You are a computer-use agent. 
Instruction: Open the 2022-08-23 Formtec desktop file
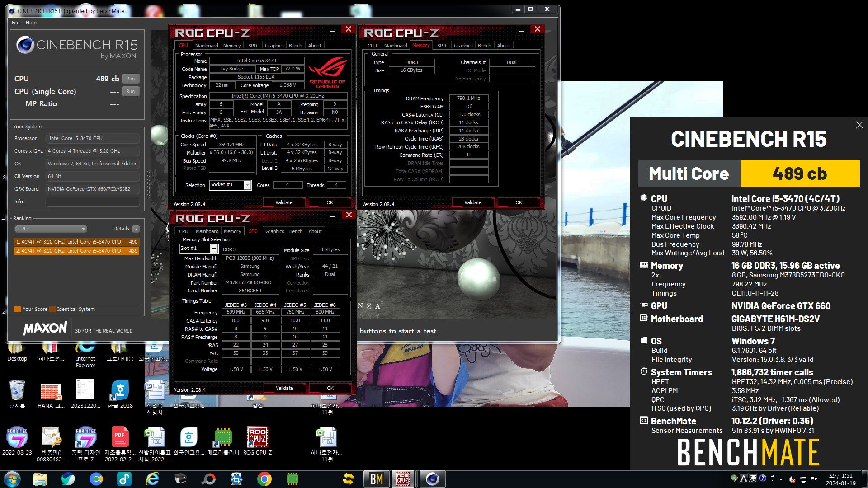coord(17,441)
